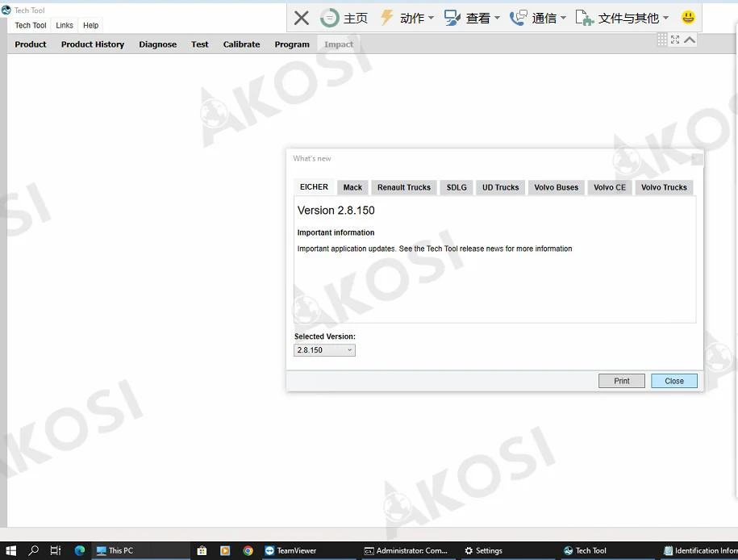Viewport: 738px width, 560px height.
Task: Switch to This PC window on the taskbar
Action: (140, 550)
